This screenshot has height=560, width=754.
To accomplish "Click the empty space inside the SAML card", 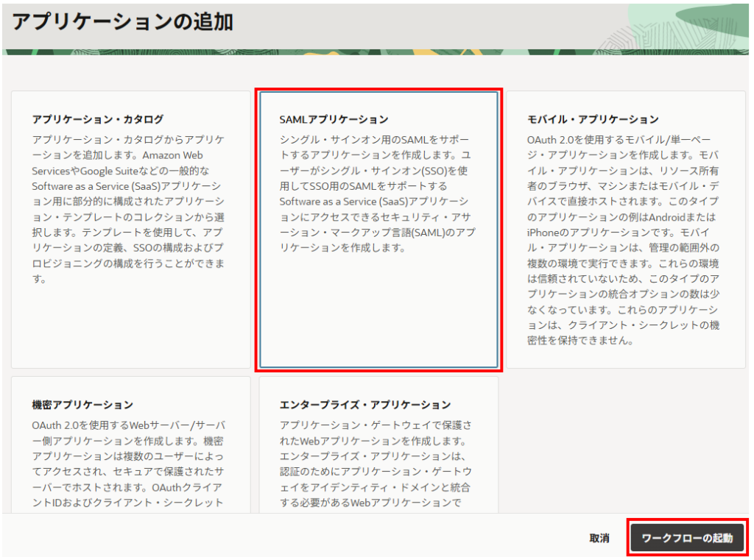I will (378, 316).
